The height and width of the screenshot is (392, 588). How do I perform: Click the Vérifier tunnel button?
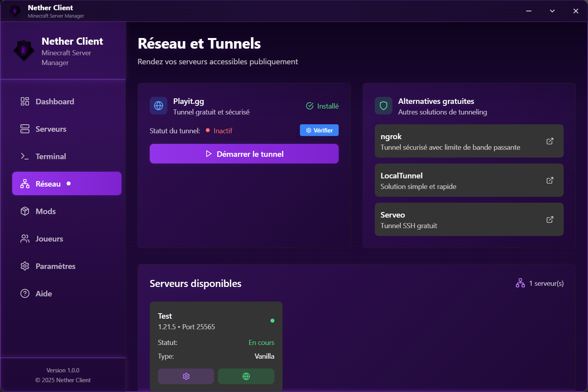[319, 130]
